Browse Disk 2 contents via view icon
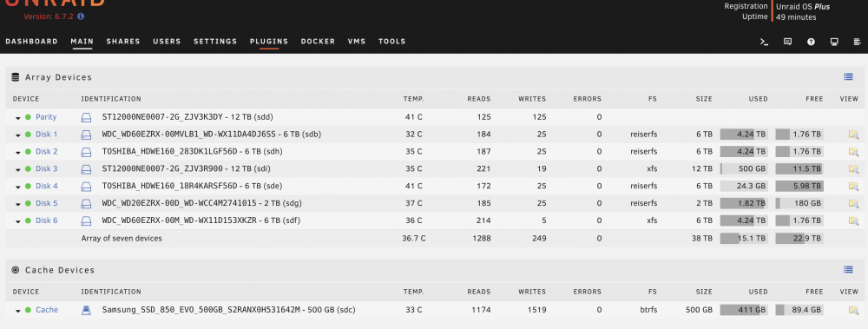Image resolution: width=868 pixels, height=329 pixels. click(x=853, y=152)
